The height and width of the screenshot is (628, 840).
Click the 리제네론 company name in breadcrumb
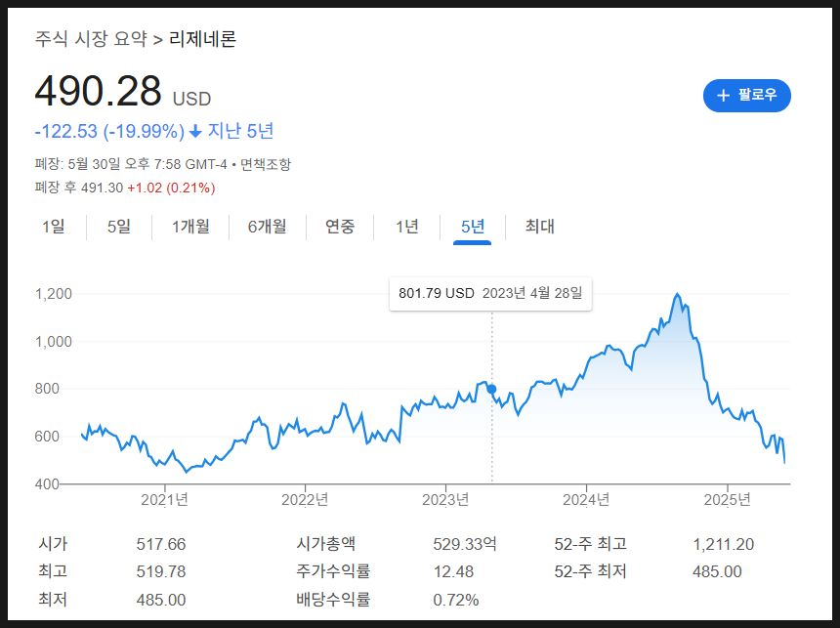(x=202, y=39)
